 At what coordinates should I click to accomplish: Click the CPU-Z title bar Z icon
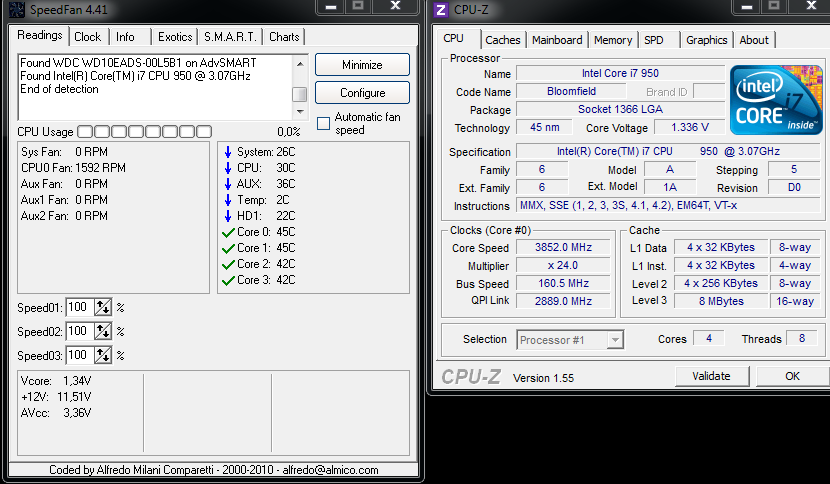pyautogui.click(x=441, y=10)
